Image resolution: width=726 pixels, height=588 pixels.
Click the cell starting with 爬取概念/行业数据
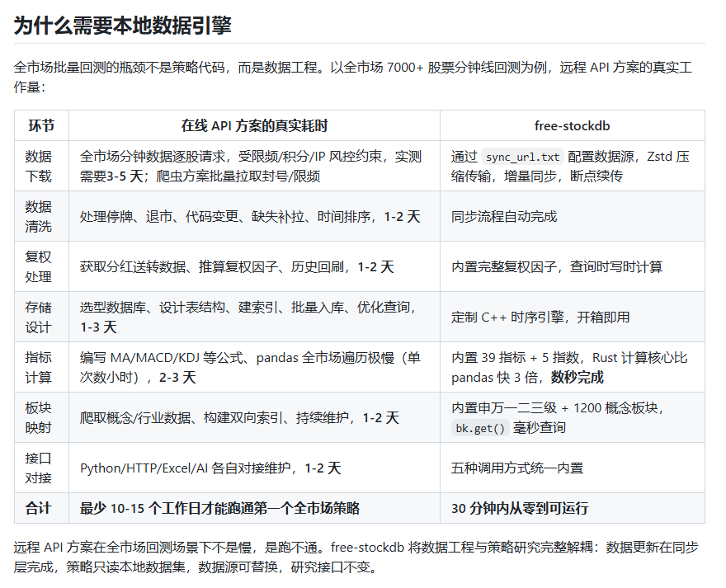254,417
